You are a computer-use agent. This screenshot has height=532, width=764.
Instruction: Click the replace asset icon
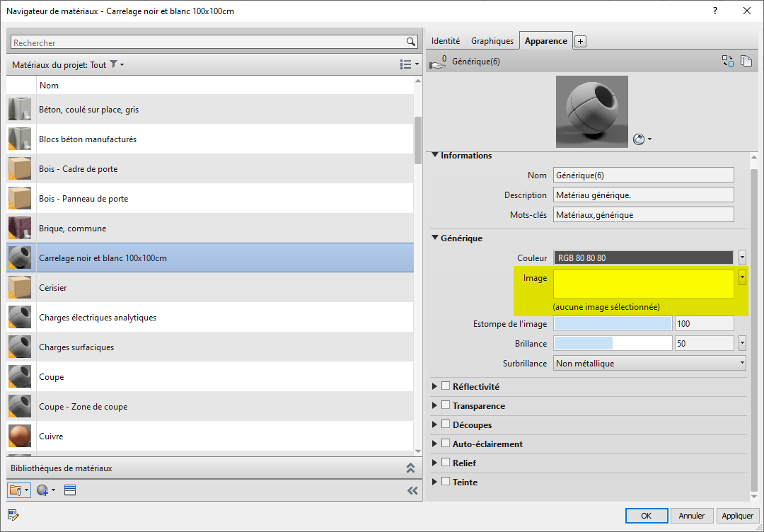(x=728, y=62)
